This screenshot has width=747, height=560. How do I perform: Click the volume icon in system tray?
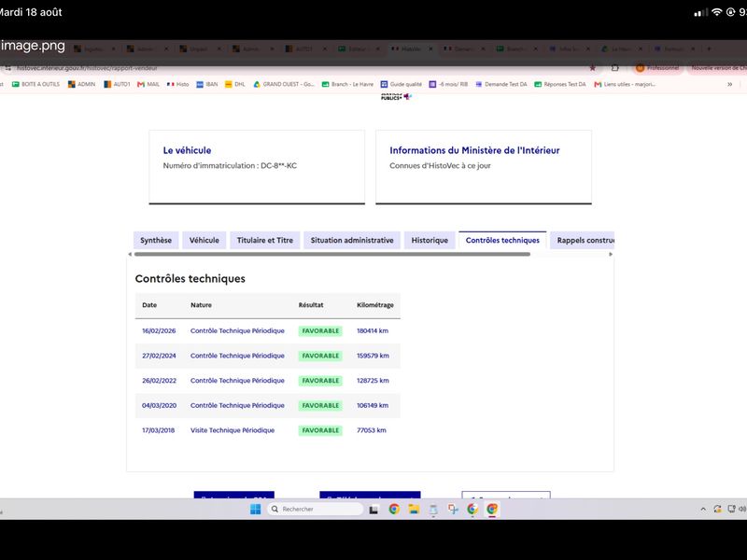coord(742,509)
